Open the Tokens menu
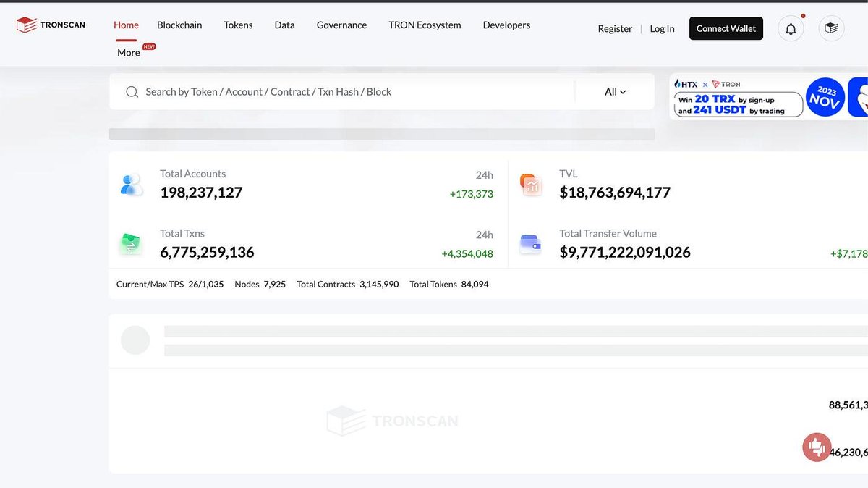 (x=238, y=25)
